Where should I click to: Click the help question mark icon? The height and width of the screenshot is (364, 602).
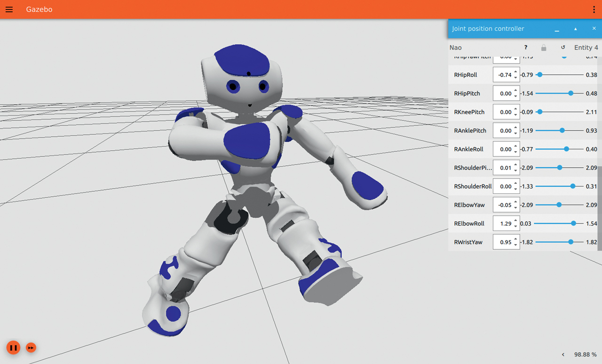tap(526, 47)
